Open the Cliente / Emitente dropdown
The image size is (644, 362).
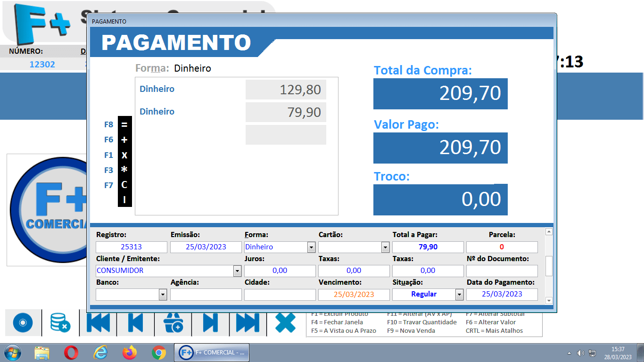click(237, 271)
